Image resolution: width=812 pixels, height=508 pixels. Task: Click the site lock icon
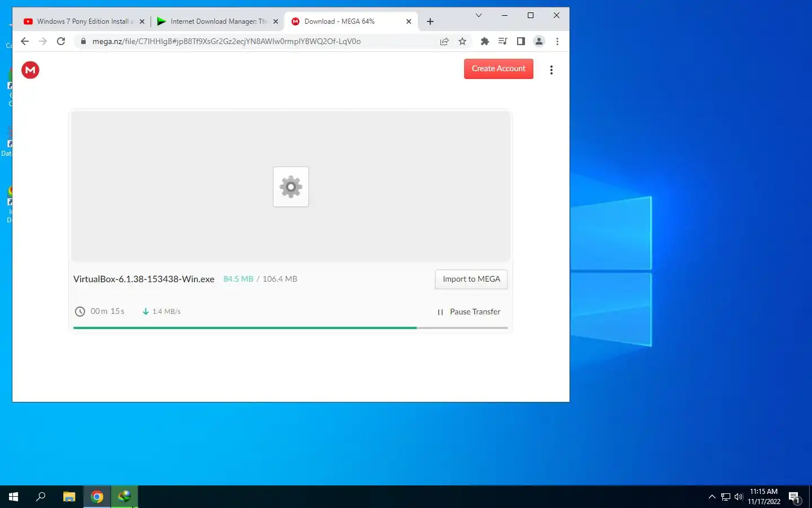83,41
